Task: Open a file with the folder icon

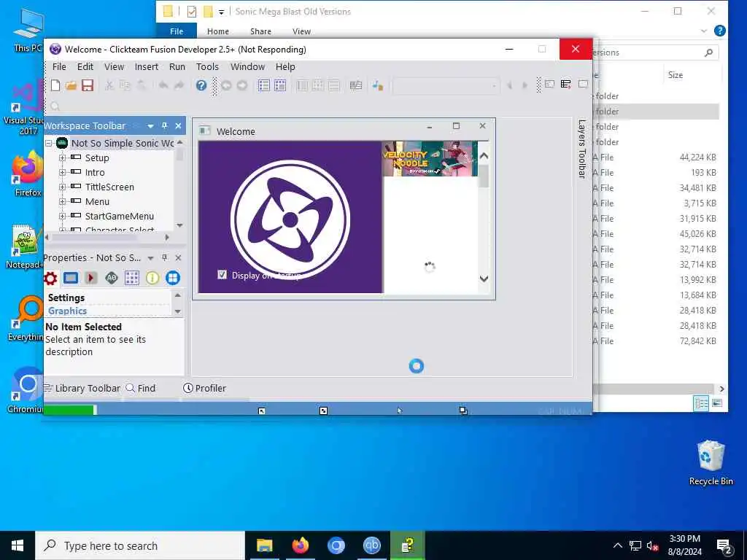Action: 71,86
